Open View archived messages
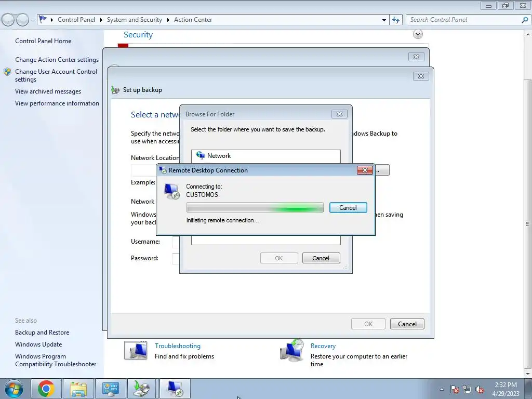This screenshot has width=532, height=399. 48,91
